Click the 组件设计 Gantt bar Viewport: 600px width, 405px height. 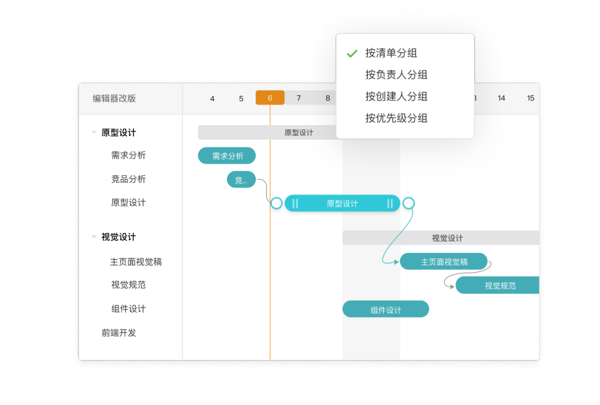coord(385,310)
